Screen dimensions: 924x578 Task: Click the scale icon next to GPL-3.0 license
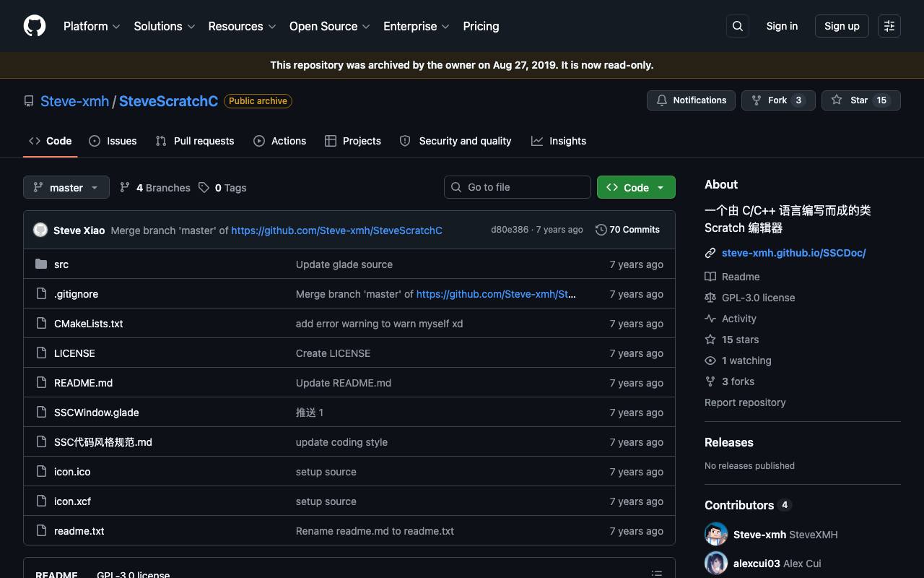point(710,298)
